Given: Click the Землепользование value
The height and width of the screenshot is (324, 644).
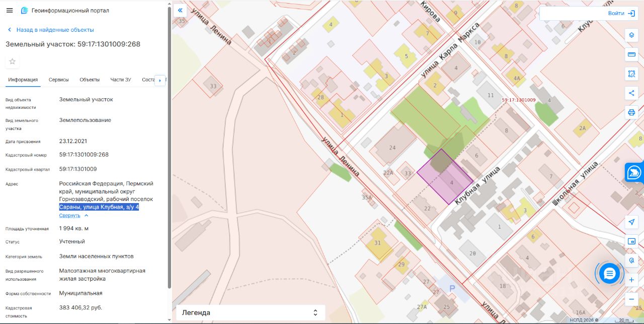Looking at the screenshot, I should click(x=85, y=120).
